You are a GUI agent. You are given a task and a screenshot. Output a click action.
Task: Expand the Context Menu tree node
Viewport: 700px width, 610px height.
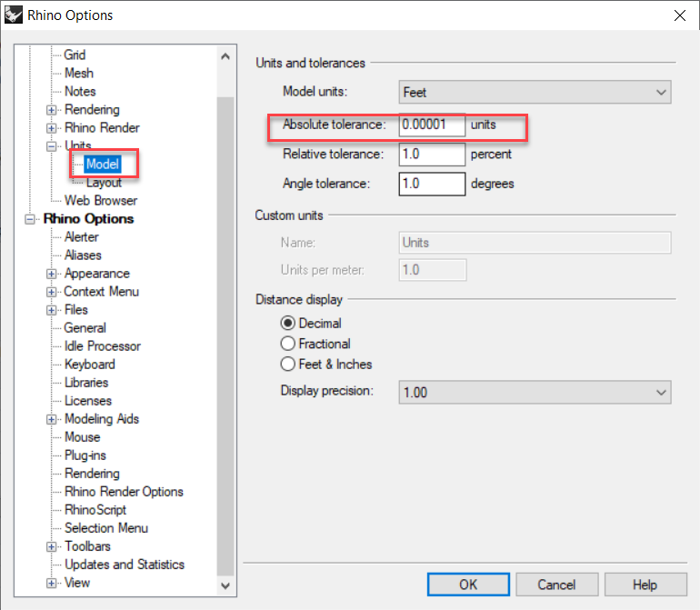pos(52,292)
